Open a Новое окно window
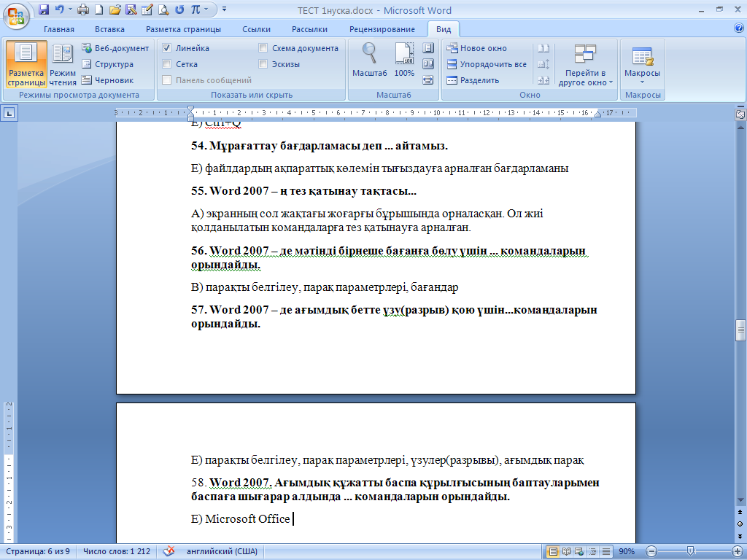 tap(477, 48)
